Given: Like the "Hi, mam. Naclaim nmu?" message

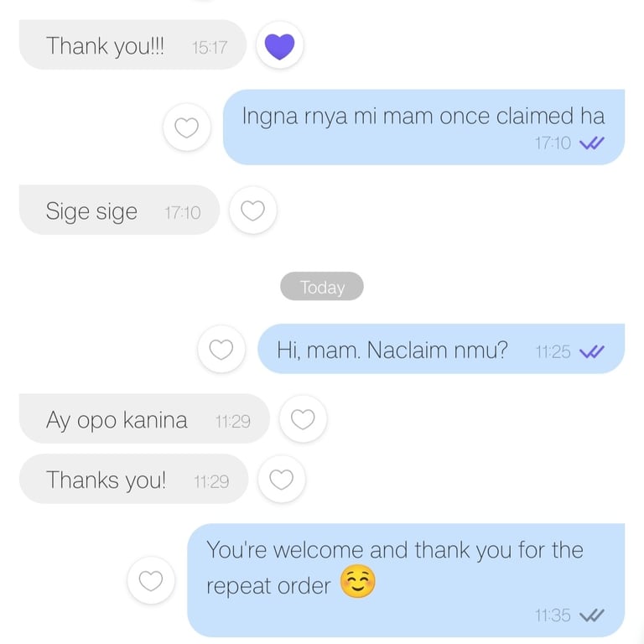Looking at the screenshot, I should point(221,349).
